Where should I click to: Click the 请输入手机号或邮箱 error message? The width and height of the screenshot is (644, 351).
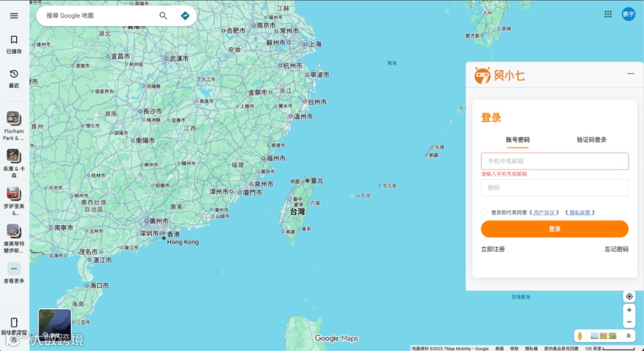(504, 174)
